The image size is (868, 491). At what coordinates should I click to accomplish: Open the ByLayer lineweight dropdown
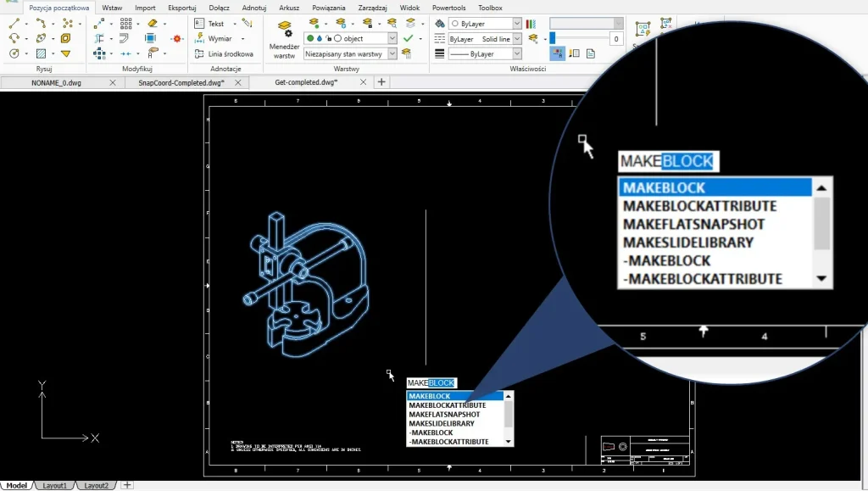(x=516, y=53)
